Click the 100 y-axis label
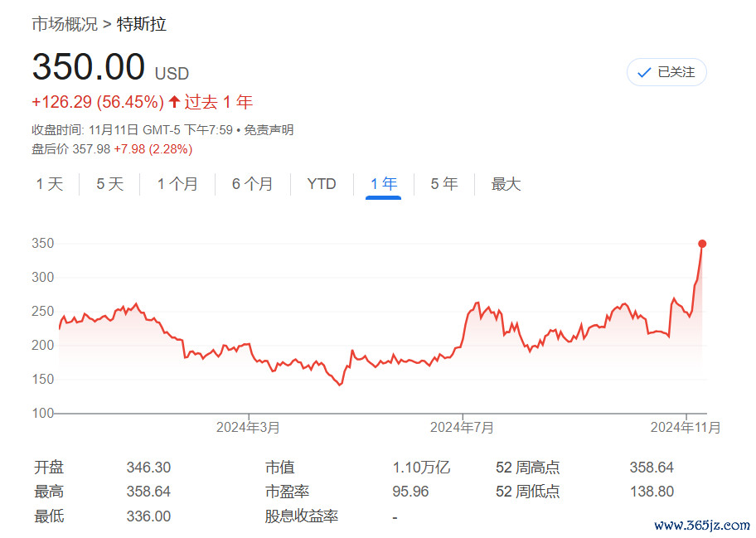The image size is (756, 538). 43,413
